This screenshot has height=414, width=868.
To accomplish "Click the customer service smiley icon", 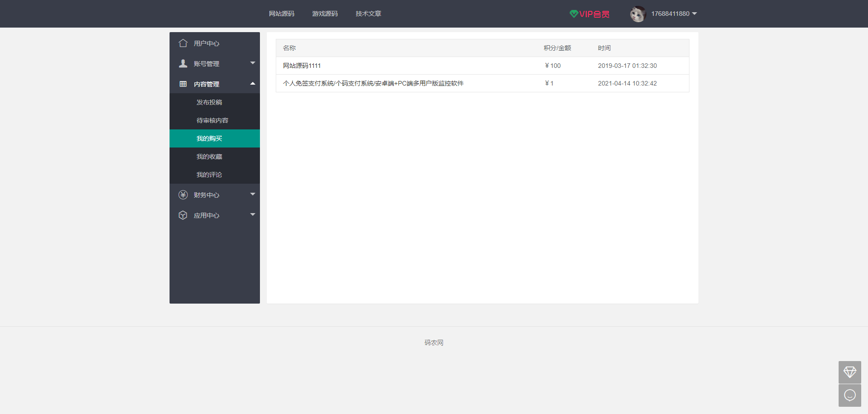I will tap(850, 395).
